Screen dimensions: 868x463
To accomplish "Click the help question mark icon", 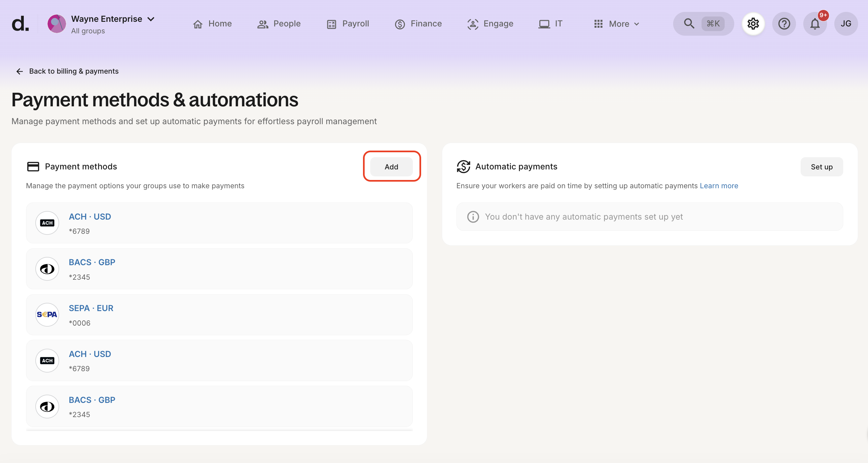I will (x=784, y=24).
